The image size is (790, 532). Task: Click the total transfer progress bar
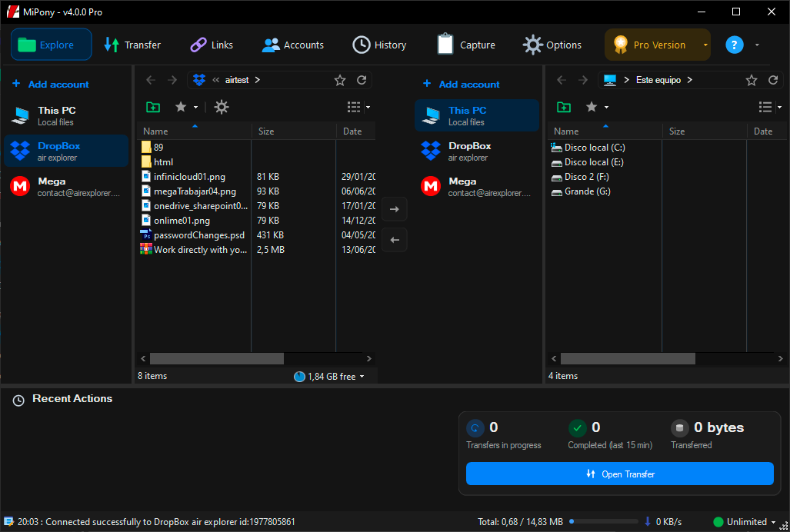[x=604, y=521]
